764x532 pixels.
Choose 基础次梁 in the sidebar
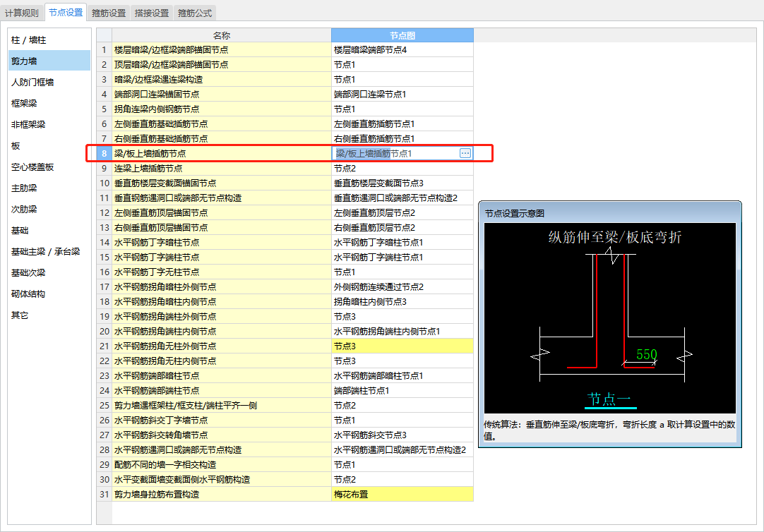[49, 272]
